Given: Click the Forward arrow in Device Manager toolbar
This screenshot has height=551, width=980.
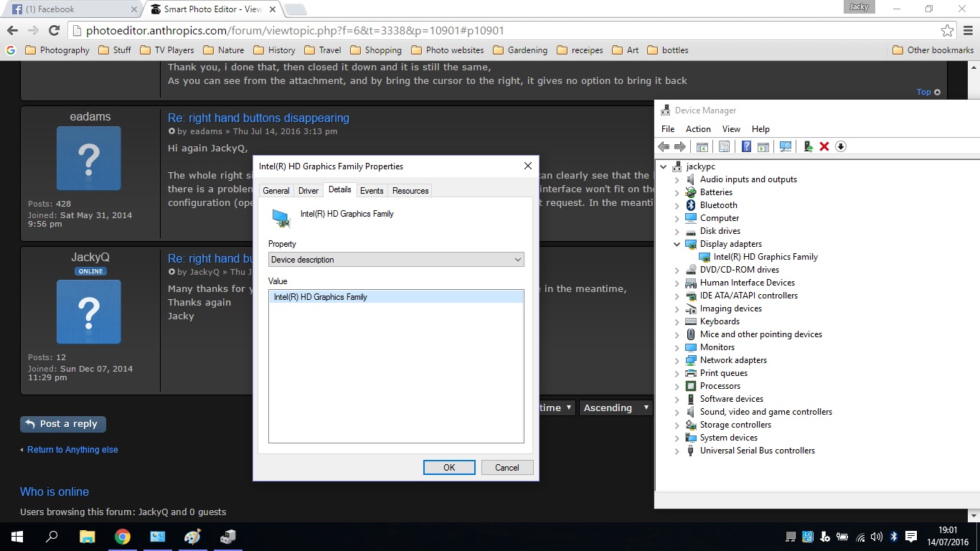Looking at the screenshot, I should tap(680, 146).
